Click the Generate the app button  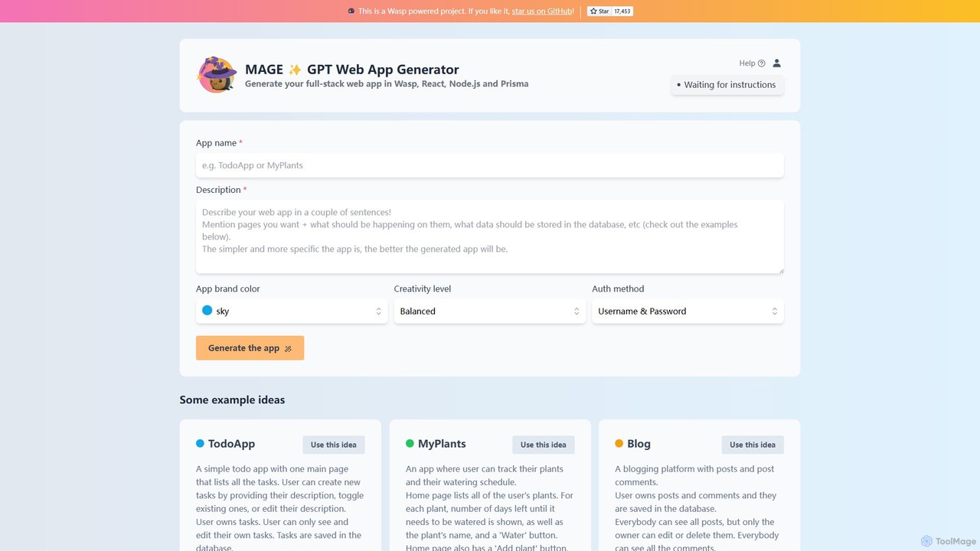click(x=250, y=348)
